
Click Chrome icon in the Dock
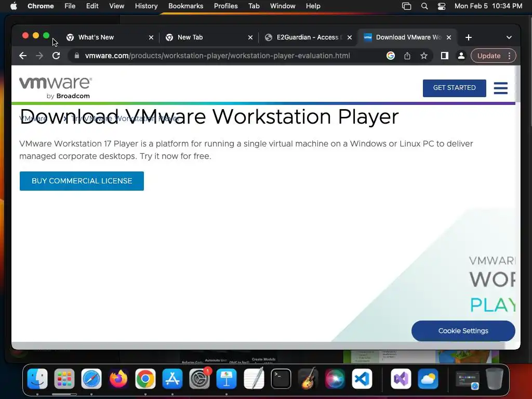tap(145, 379)
